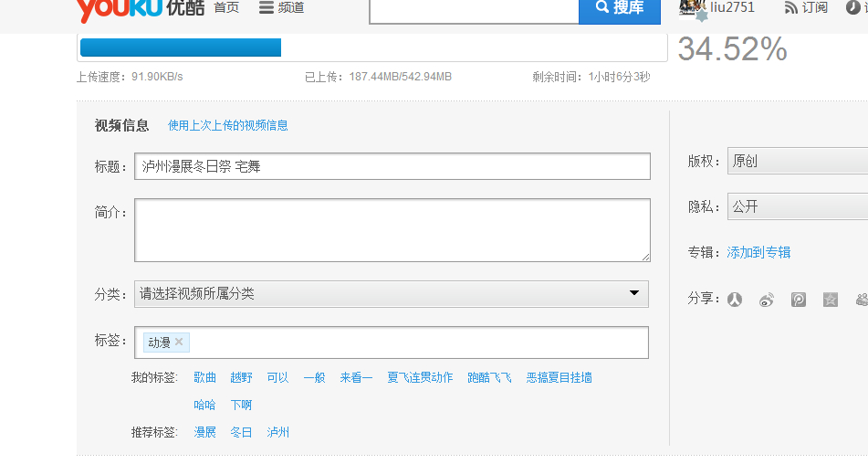The image size is (868, 464).
Task: Add recommended tag 漫展
Action: click(x=204, y=432)
